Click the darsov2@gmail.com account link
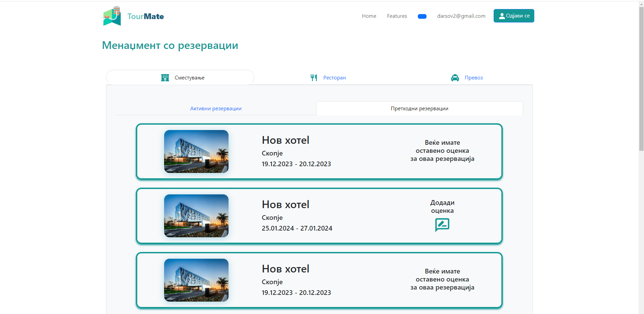Screen dimensions: 644x314 pos(461,16)
